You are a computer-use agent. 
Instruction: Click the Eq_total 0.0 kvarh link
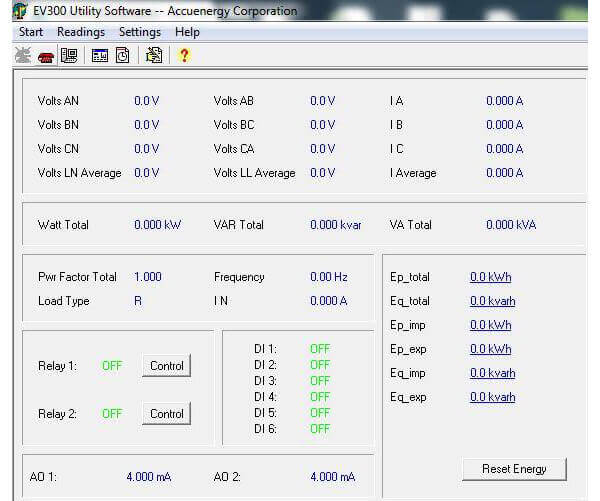coord(492,301)
